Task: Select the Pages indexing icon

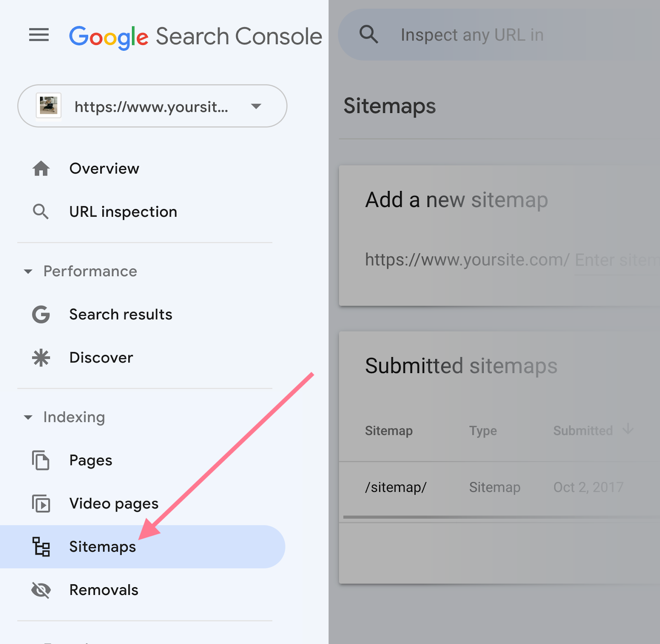Action: click(x=41, y=461)
